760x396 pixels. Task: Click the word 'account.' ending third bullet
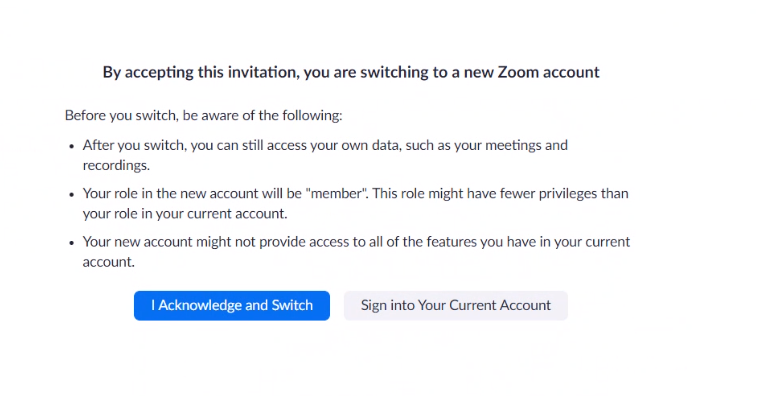109,262
